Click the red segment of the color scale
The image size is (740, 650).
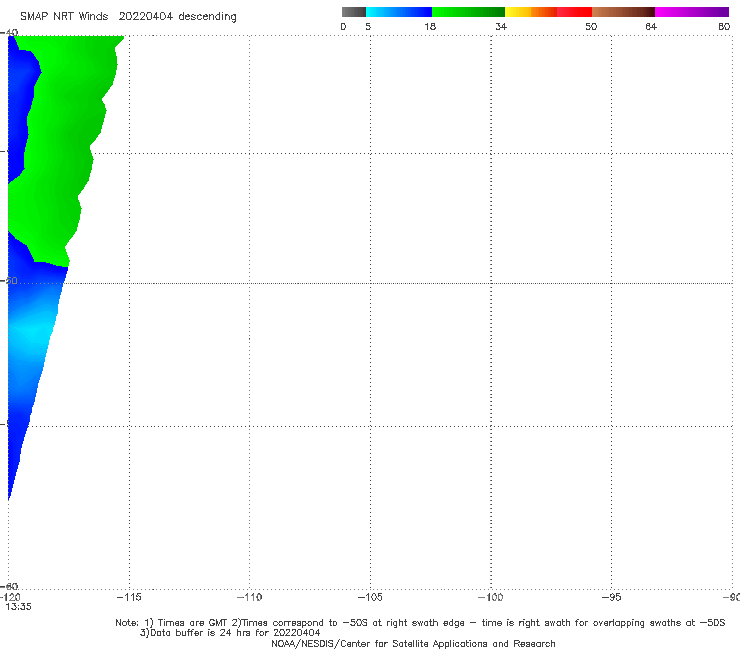(x=574, y=12)
